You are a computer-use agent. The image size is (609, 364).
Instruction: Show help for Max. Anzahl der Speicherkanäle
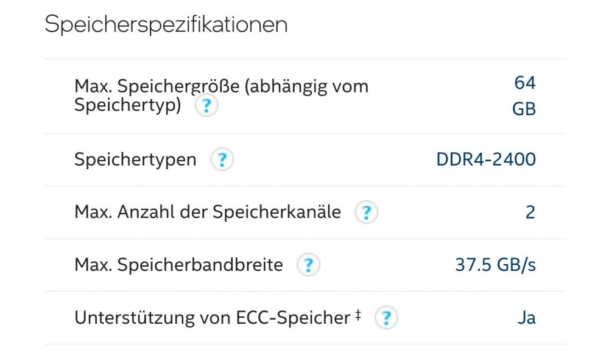(366, 212)
